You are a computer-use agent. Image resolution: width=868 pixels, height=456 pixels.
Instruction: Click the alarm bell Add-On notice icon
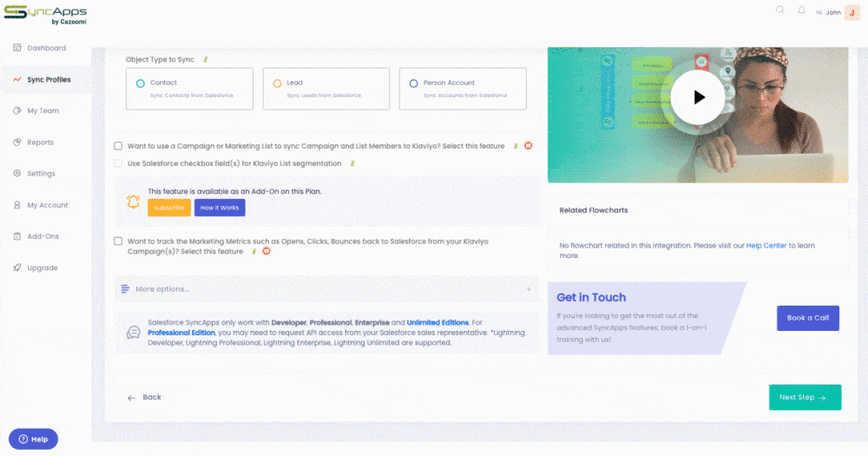(x=134, y=202)
